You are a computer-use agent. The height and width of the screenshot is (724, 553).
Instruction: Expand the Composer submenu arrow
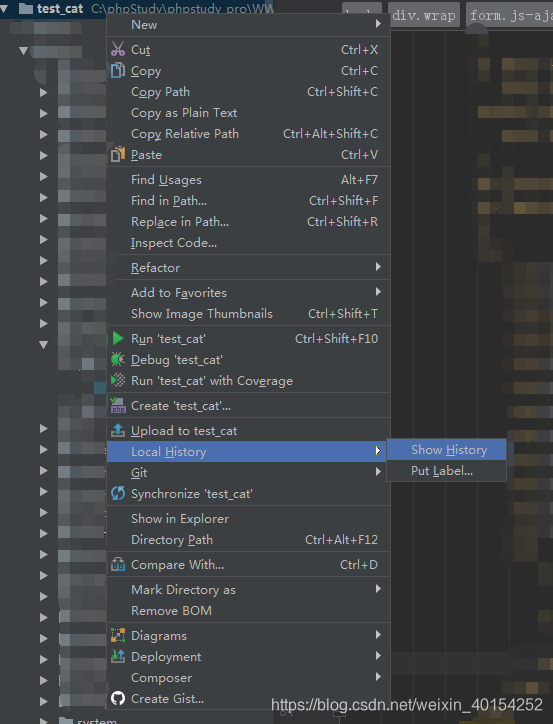click(x=378, y=677)
